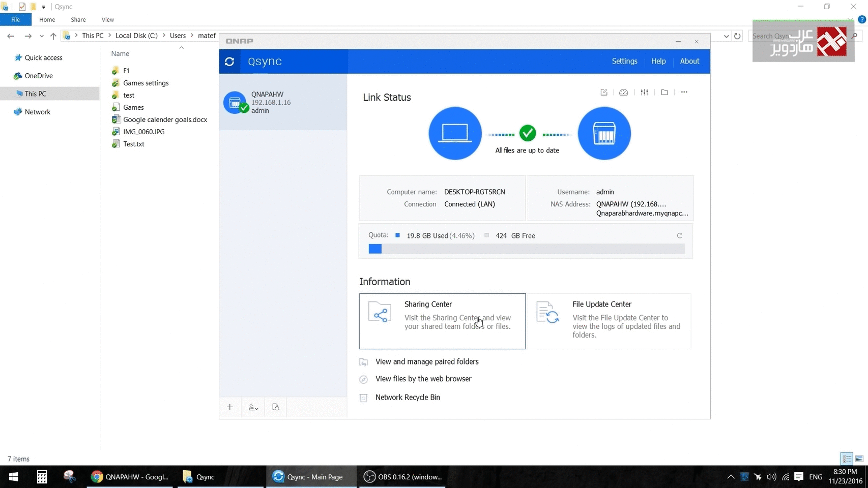This screenshot has height=488, width=868.
Task: Open About in Qsync header
Action: pos(689,61)
